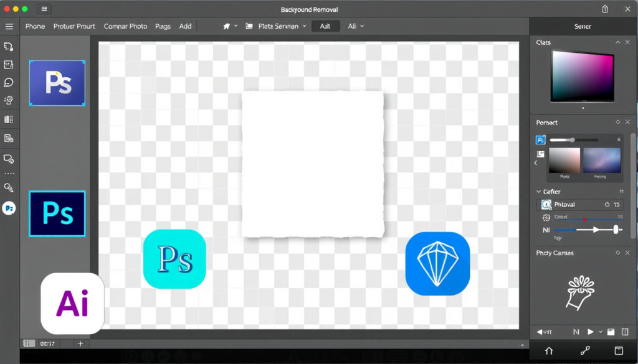Click the gear icon beside the blue slider
Image resolution: width=638 pixels, height=364 pixels.
click(546, 218)
